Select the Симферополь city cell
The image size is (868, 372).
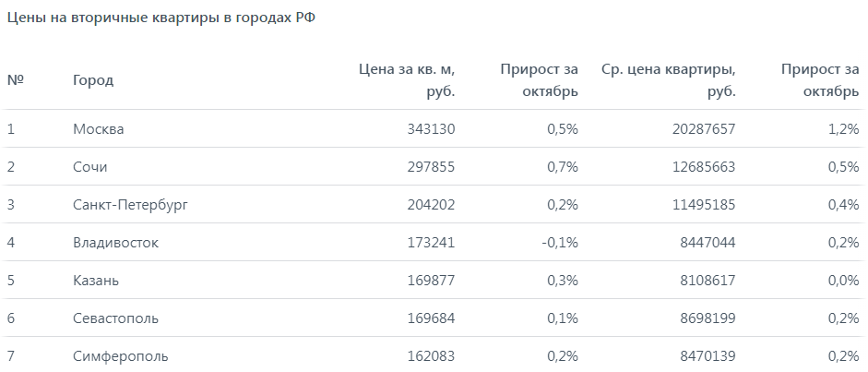[x=121, y=356]
